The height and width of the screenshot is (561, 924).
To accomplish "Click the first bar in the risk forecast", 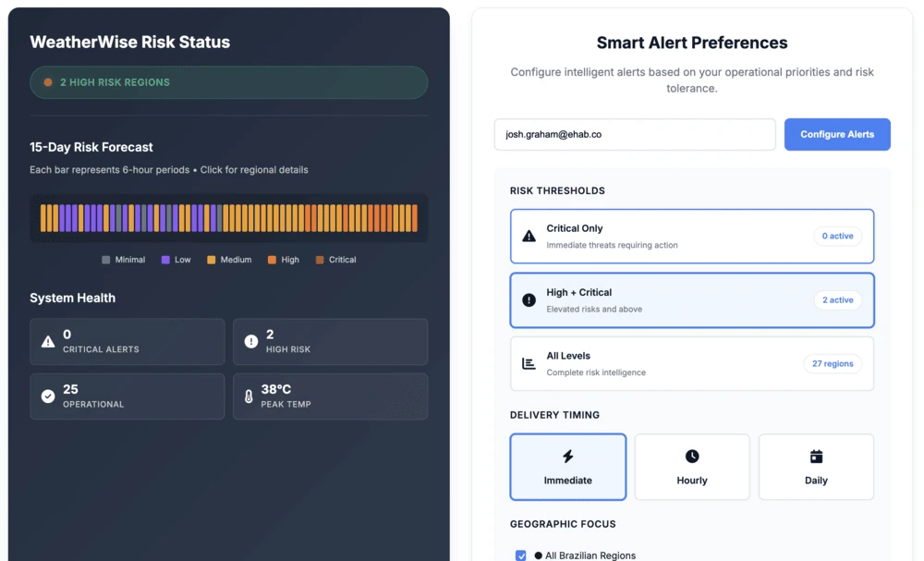I will [44, 218].
